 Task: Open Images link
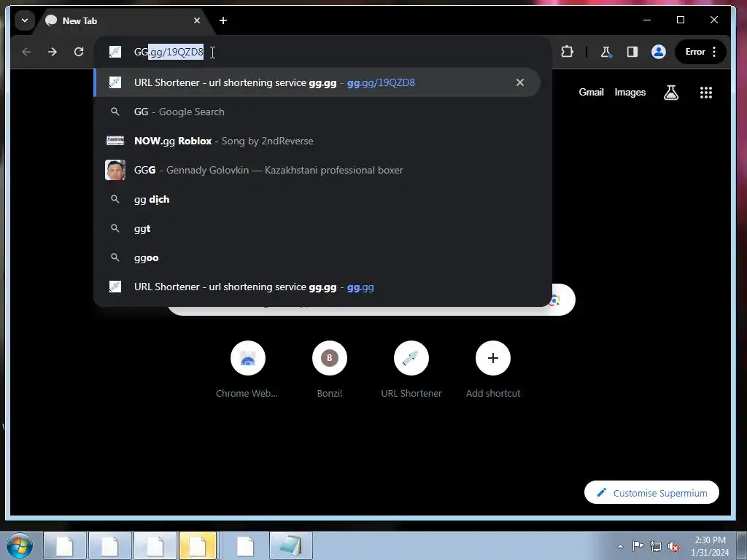click(x=630, y=93)
